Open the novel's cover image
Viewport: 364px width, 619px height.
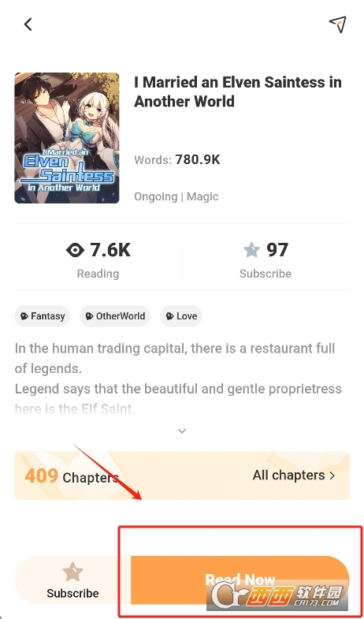67,138
